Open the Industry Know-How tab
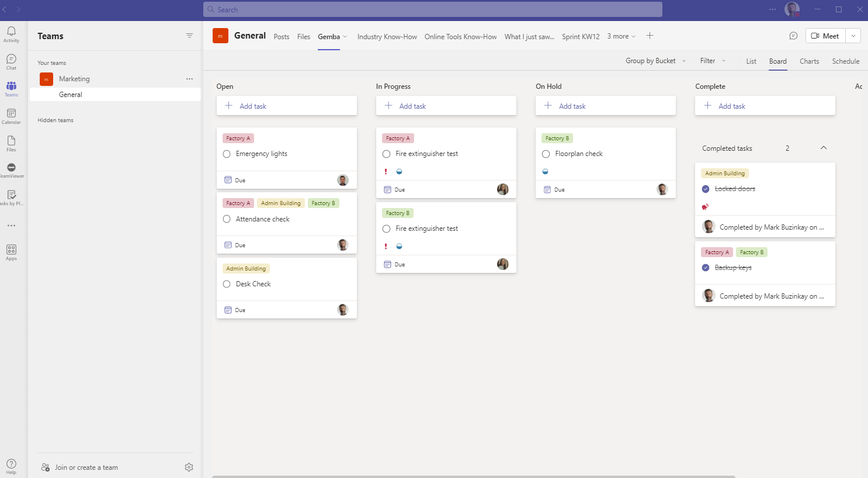The height and width of the screenshot is (478, 868). coord(387,37)
